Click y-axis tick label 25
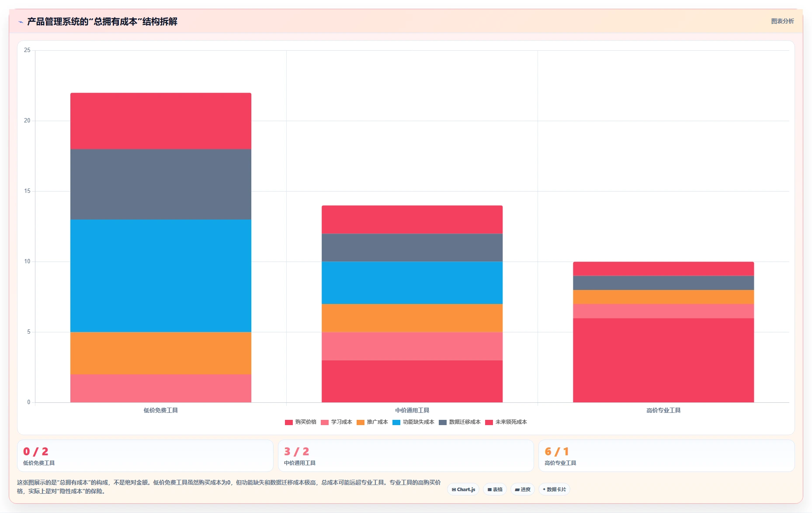 (x=27, y=50)
